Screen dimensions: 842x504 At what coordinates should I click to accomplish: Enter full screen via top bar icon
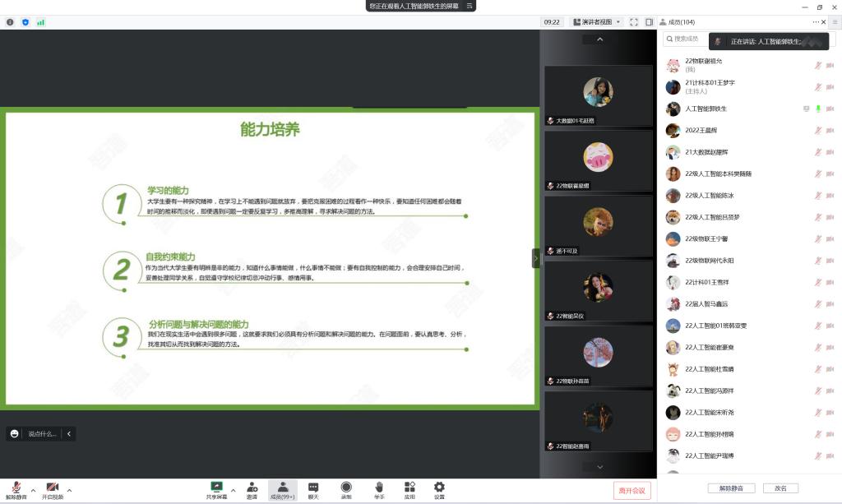point(634,22)
